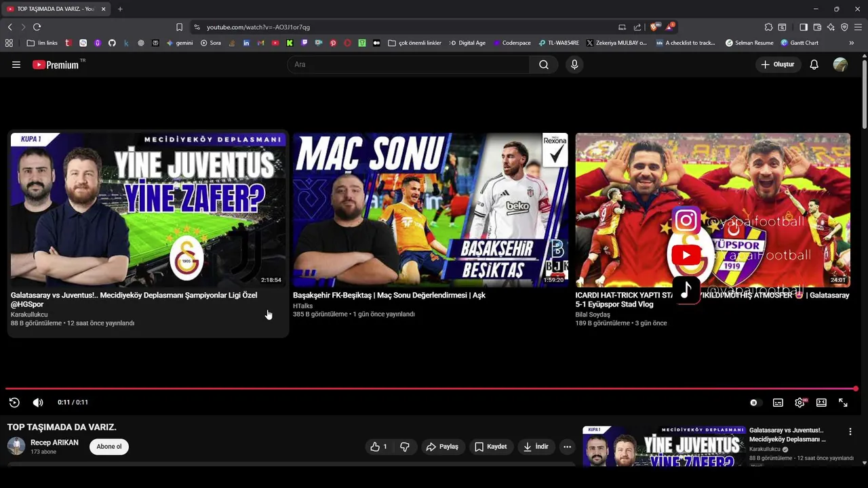Viewport: 868px width, 488px height.
Task: Enter full screen mode
Action: point(843,403)
